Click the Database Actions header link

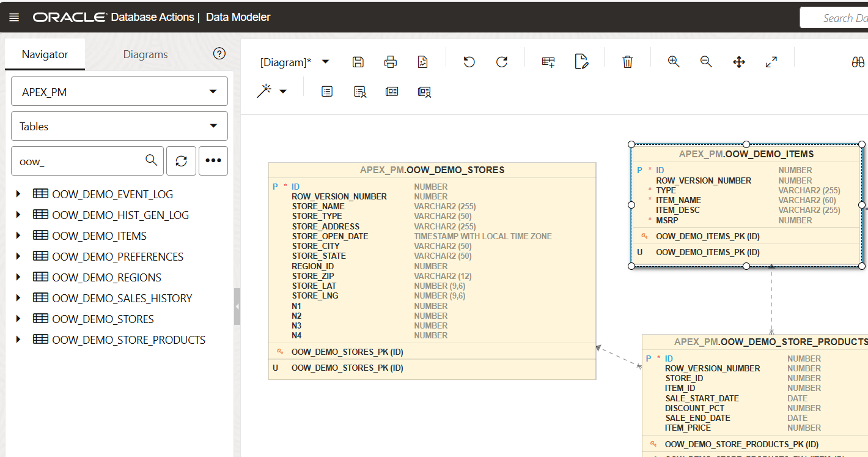pos(152,17)
